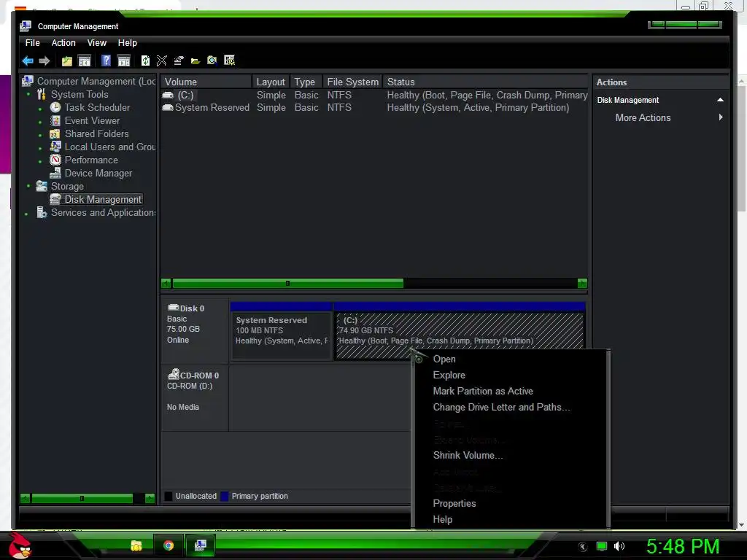Choose Explore from the context menu
The height and width of the screenshot is (560, 747).
(510, 376)
